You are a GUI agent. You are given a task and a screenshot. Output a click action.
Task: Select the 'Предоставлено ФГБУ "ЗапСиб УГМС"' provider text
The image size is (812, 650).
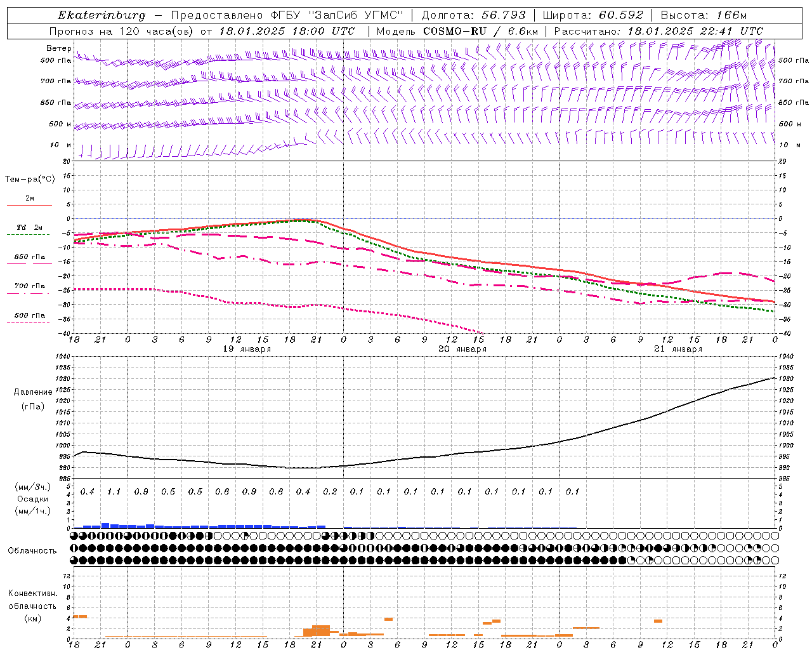click(288, 15)
